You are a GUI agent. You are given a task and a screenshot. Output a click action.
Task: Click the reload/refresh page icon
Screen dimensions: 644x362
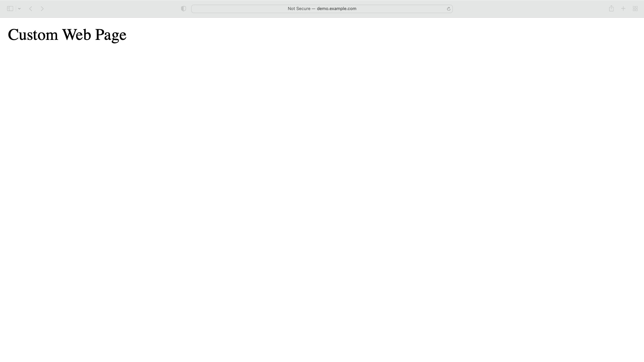448,8
